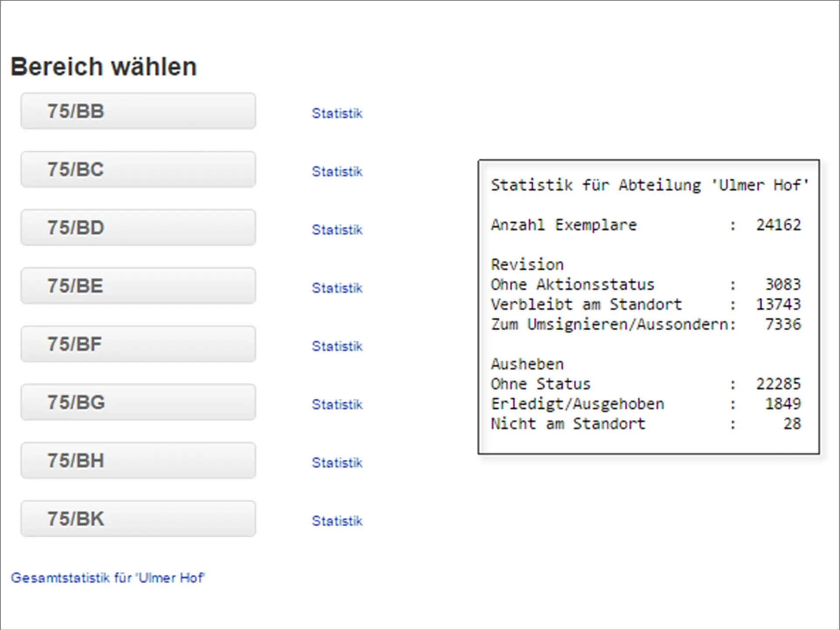
Task: Open Statistik link for 75/BB
Action: click(337, 113)
